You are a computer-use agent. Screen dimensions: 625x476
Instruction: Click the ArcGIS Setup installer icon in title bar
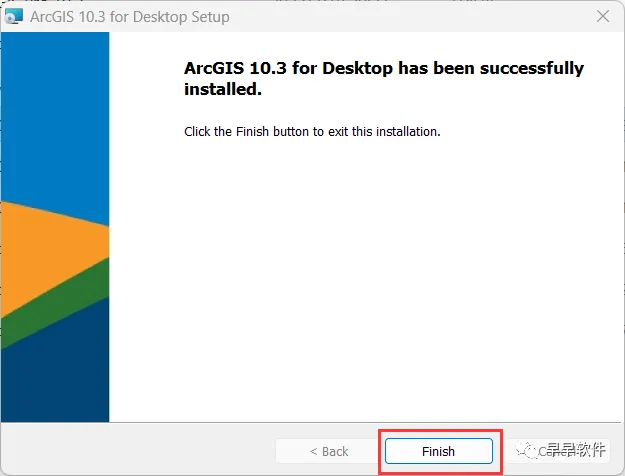pos(13,16)
